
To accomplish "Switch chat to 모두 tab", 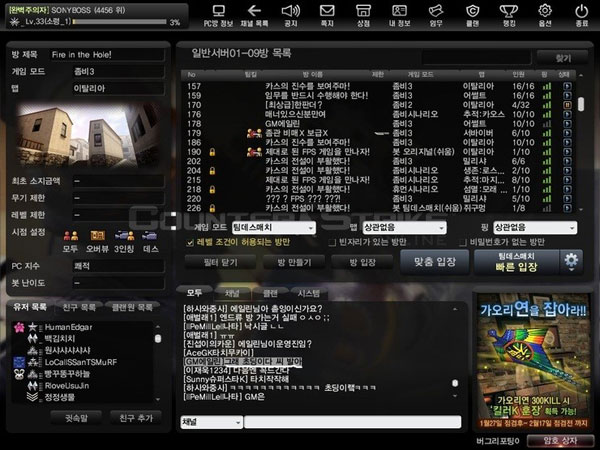I will [x=194, y=293].
